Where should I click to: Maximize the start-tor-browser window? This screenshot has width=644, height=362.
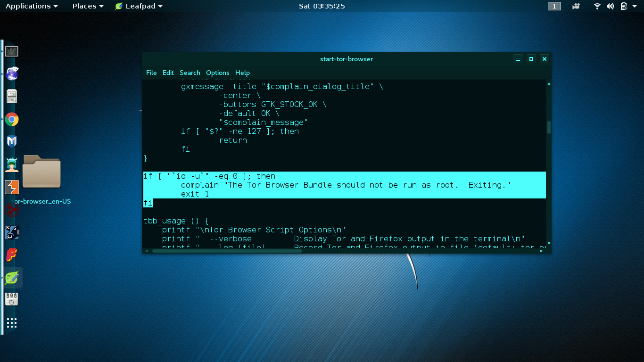(x=531, y=59)
